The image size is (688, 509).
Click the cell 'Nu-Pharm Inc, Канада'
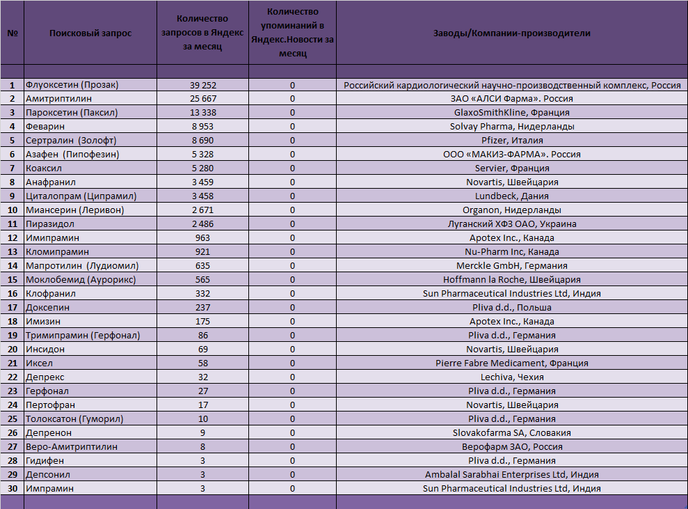coord(512,252)
